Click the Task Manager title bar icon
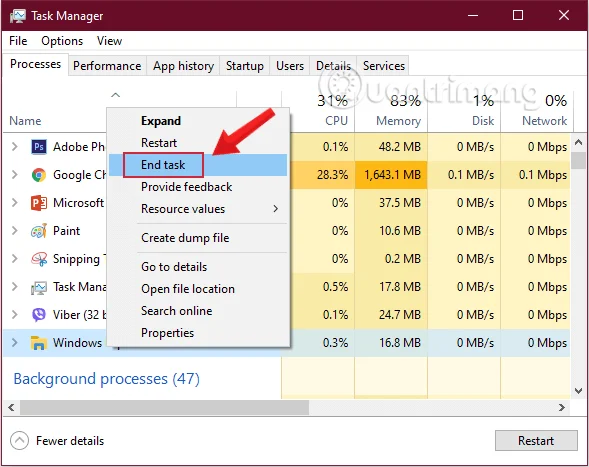The image size is (589, 467). click(18, 16)
